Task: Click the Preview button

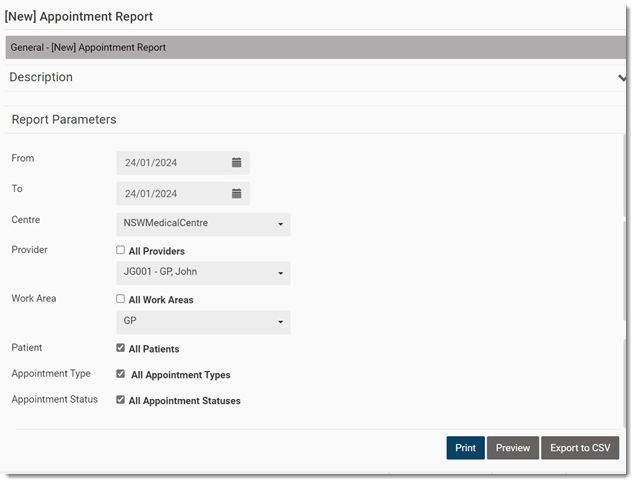Action: (x=513, y=448)
